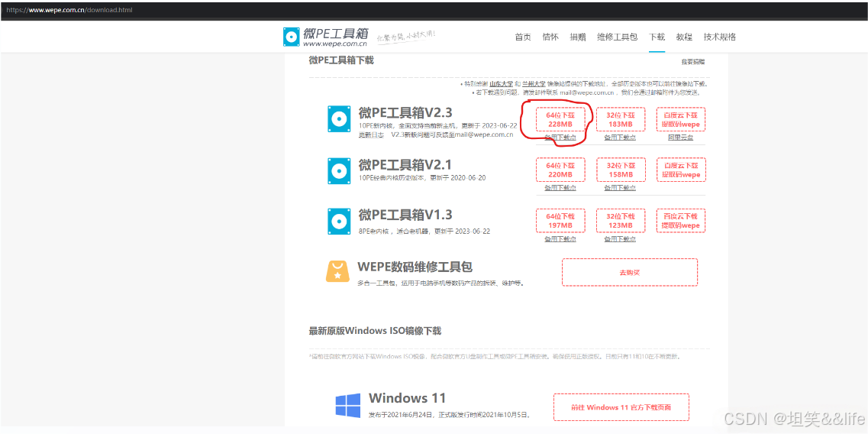Download V2.1 64位 220MB

click(560, 170)
